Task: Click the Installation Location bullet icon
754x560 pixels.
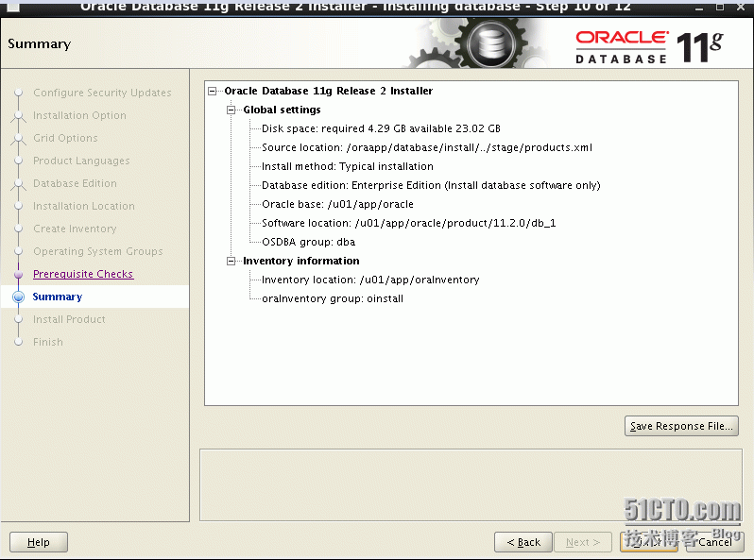Action: tap(18, 206)
